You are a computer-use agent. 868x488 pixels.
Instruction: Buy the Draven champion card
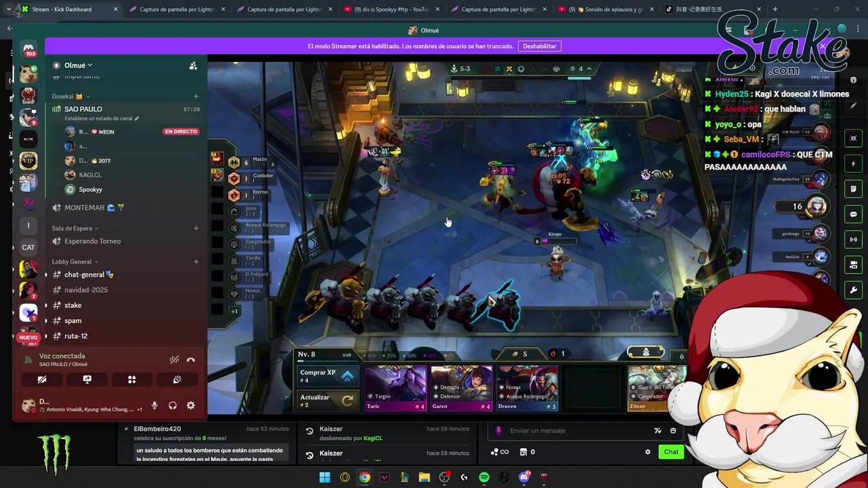[527, 388]
